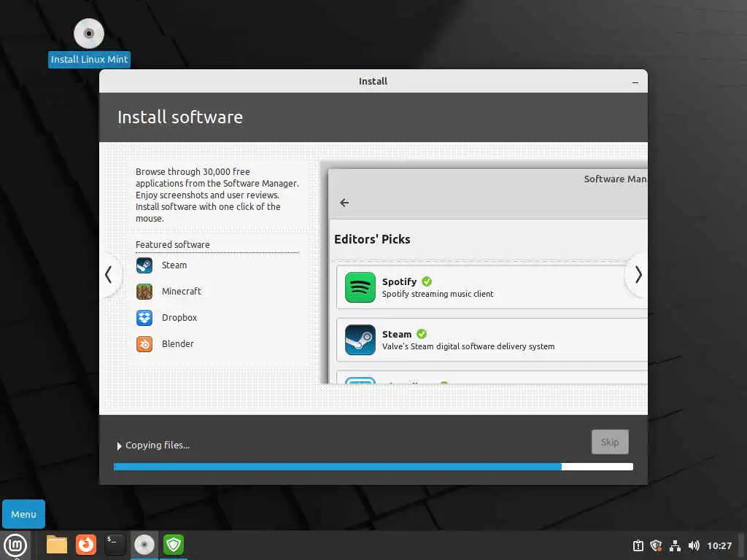Image resolution: width=747 pixels, height=560 pixels.
Task: Click the Skip button
Action: coord(610,442)
